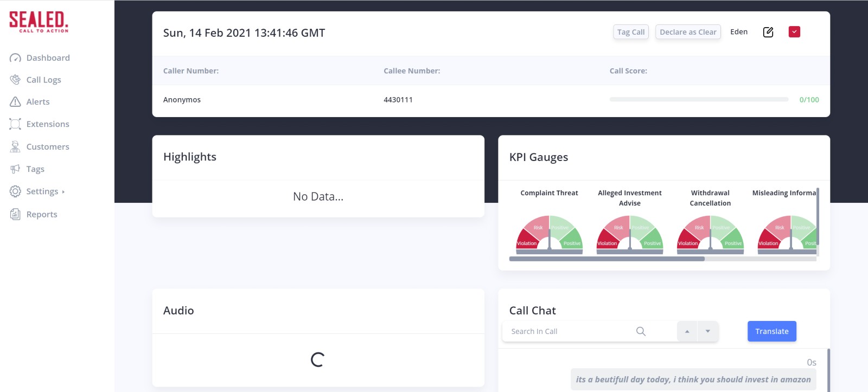Click the Alerts warning triangle icon
868x392 pixels.
click(15, 102)
